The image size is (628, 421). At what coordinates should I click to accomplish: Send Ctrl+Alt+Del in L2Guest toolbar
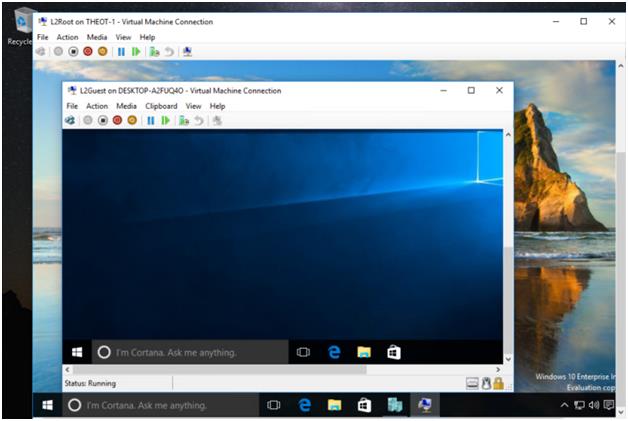coord(70,120)
